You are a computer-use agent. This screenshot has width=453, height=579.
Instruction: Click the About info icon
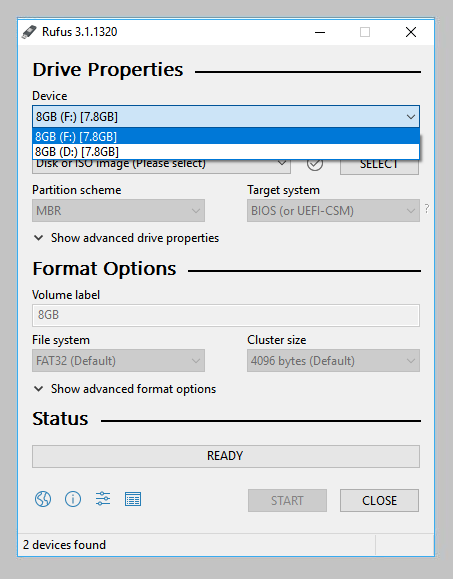73,500
